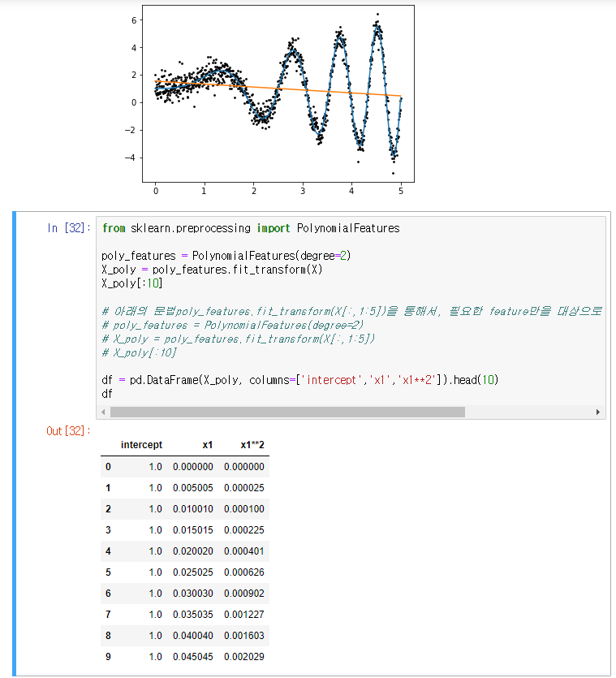Click the x1 value 0.035035

point(193,614)
